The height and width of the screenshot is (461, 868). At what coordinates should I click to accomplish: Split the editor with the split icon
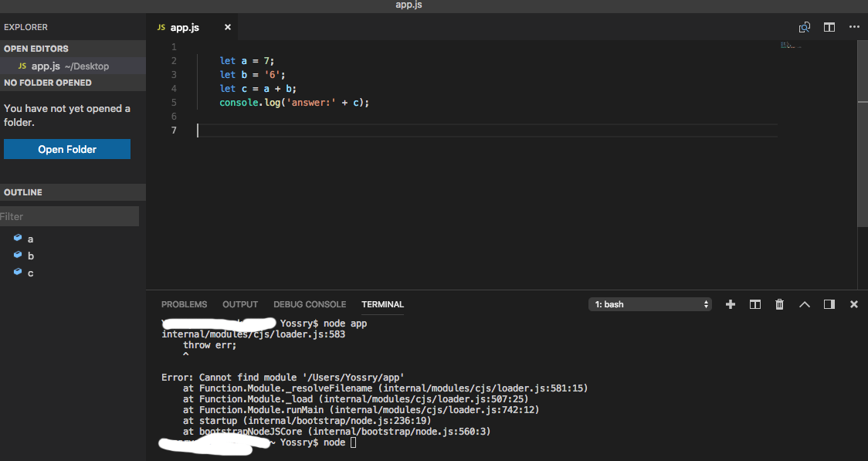click(x=829, y=27)
